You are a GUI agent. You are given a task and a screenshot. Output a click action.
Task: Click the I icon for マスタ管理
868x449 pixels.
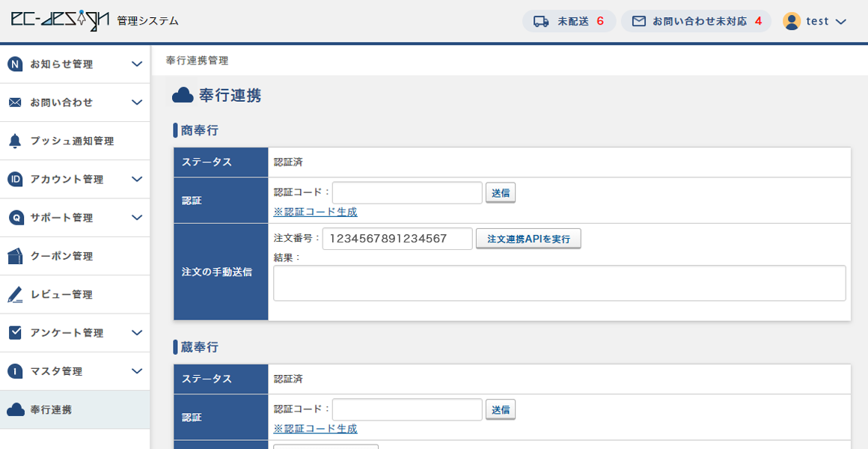[x=15, y=371]
